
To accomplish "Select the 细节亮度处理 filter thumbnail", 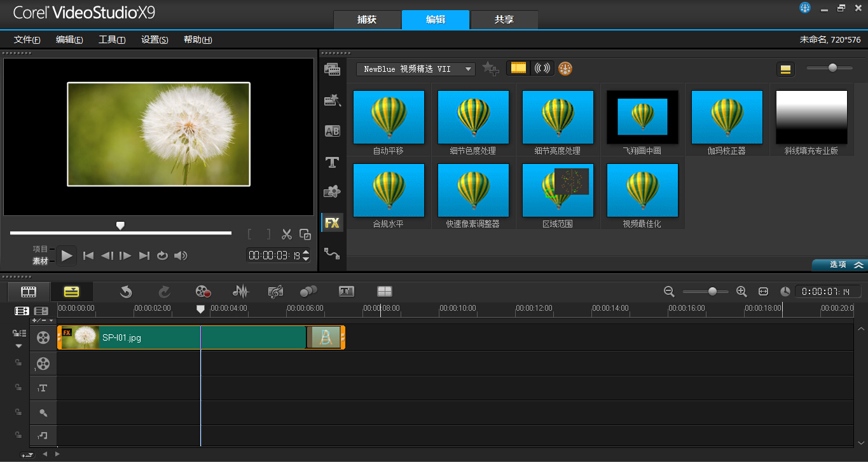I will (558, 118).
